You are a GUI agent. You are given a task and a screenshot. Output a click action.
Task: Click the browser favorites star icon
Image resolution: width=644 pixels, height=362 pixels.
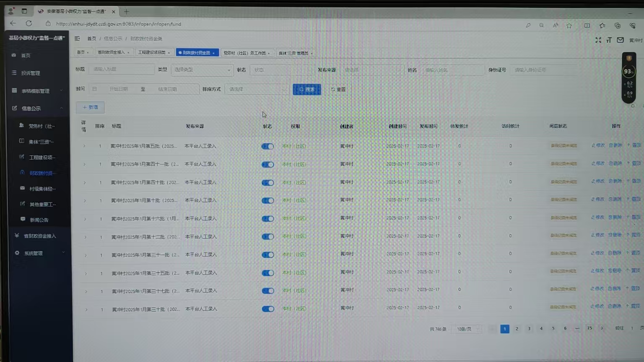click(x=569, y=26)
